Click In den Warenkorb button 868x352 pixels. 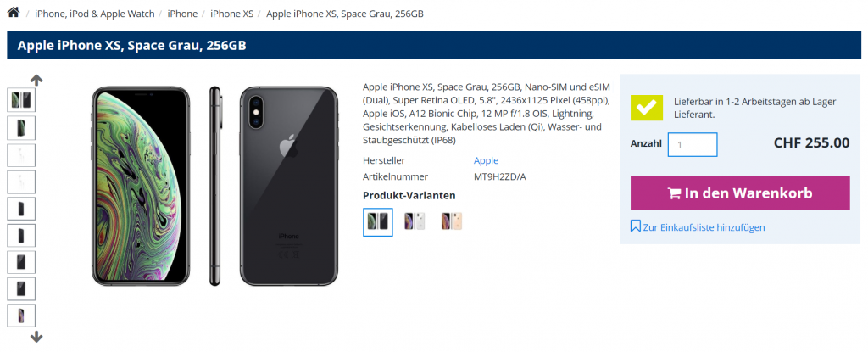pos(740,193)
